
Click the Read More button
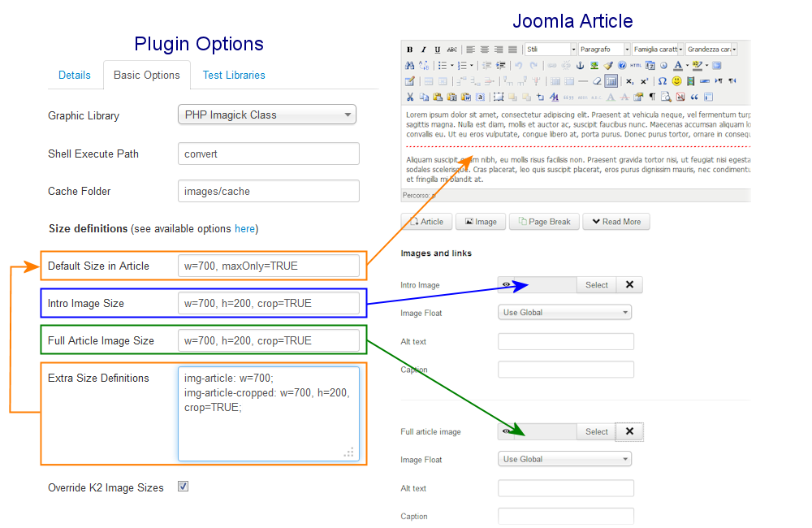[x=615, y=222]
